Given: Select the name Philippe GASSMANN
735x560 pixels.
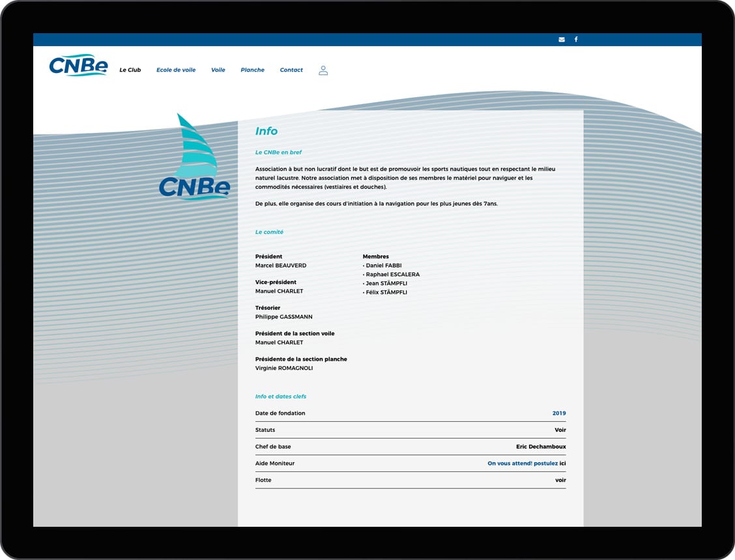Looking at the screenshot, I should click(283, 316).
